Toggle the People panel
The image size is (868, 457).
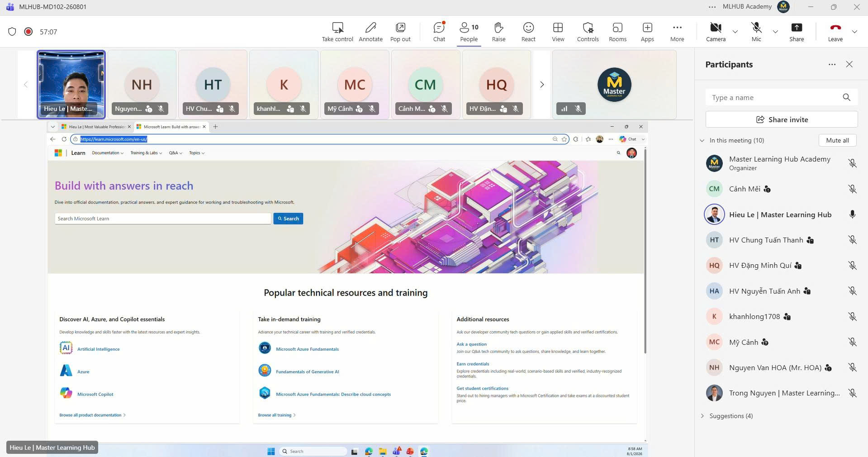[x=469, y=32]
